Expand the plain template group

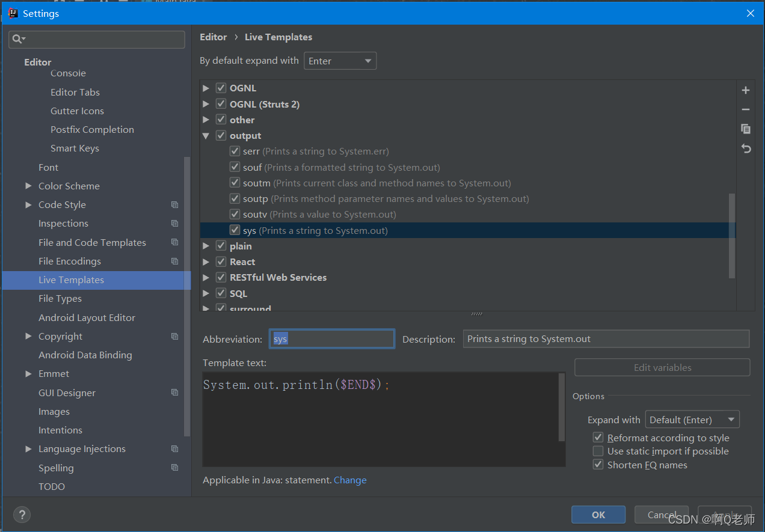tap(206, 246)
